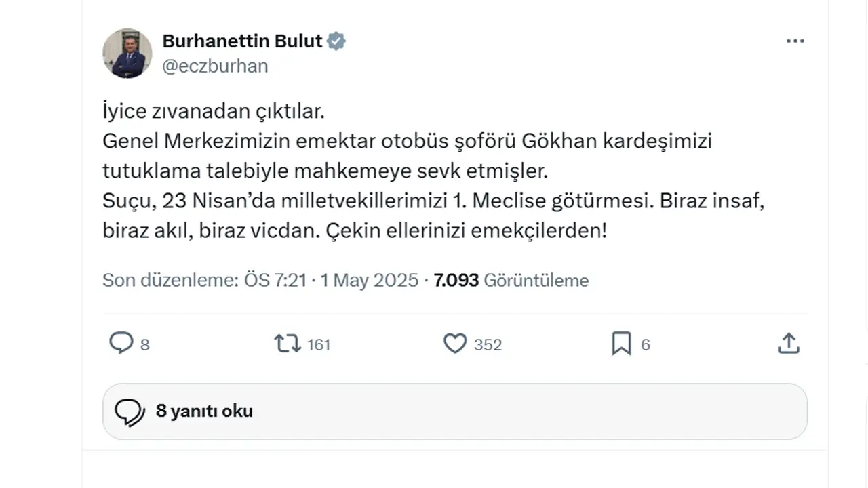Click the retweet arrows icon
The image size is (868, 488).
tap(288, 344)
